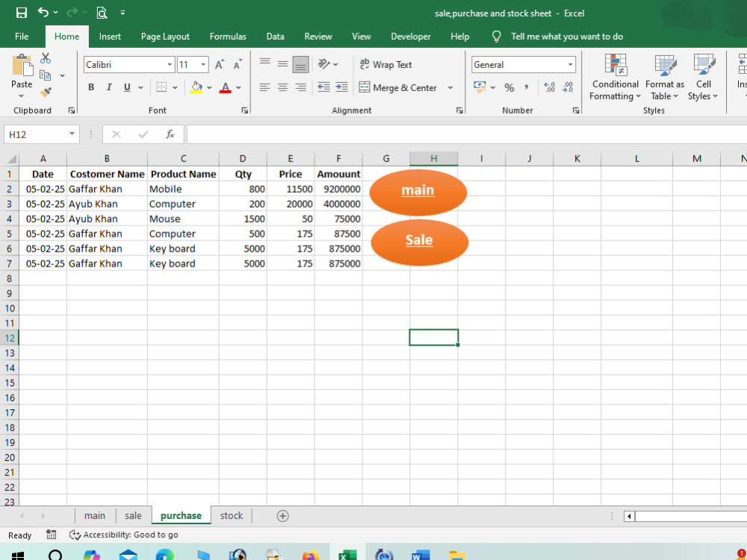Viewport: 747px width, 560px height.
Task: Align text to the left
Action: point(265,87)
